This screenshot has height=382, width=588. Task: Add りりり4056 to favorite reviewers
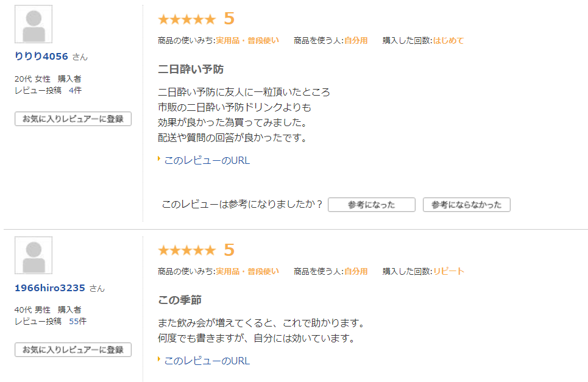[73, 119]
